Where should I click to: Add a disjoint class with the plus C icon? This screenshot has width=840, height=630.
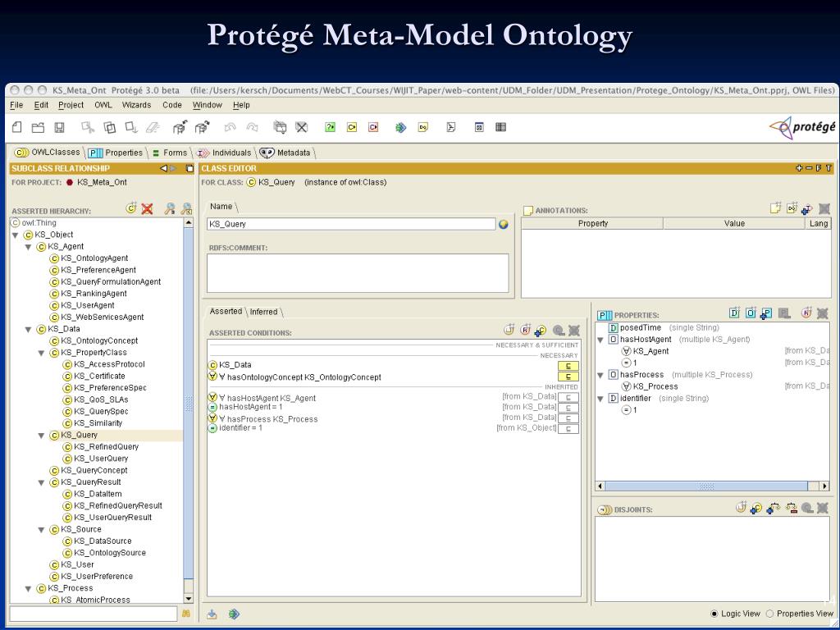pyautogui.click(x=756, y=508)
